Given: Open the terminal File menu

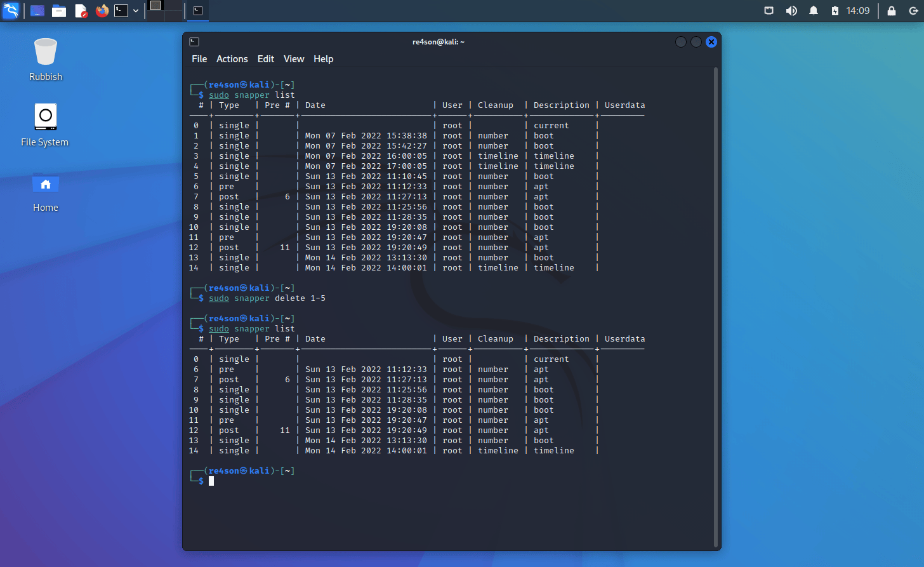Looking at the screenshot, I should pos(199,59).
